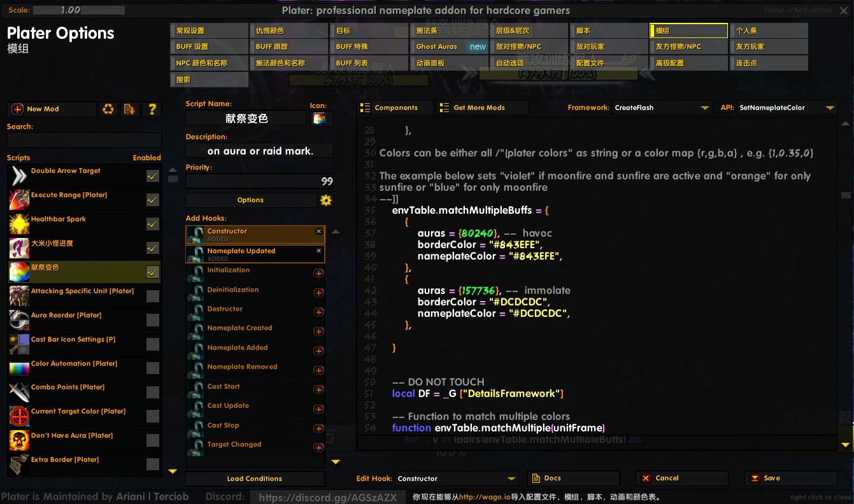The width and height of the screenshot is (854, 504).
Task: Expand the API SetNameplateColor dropdown
Action: [786, 108]
